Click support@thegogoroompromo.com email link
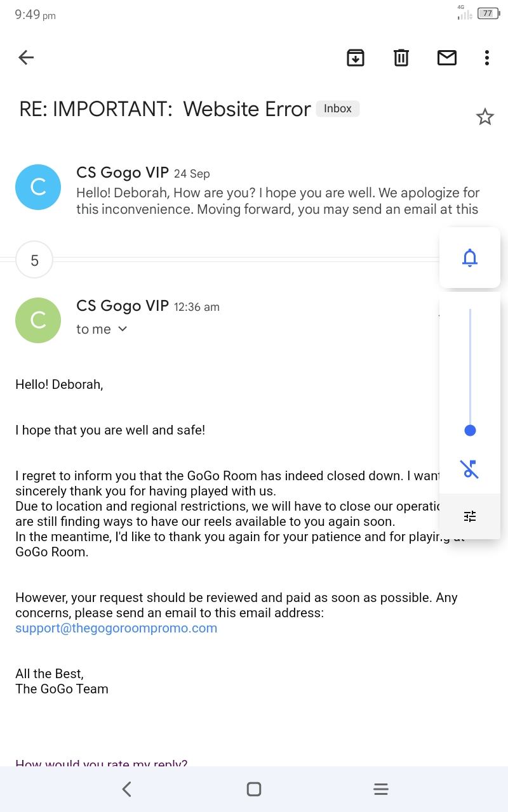Image resolution: width=508 pixels, height=812 pixels. 116,628
